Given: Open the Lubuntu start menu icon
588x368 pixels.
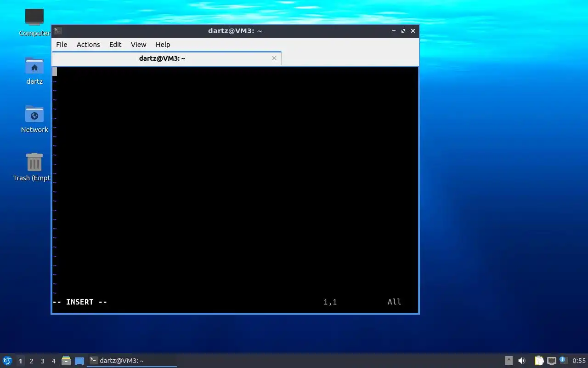Looking at the screenshot, I should (7, 361).
